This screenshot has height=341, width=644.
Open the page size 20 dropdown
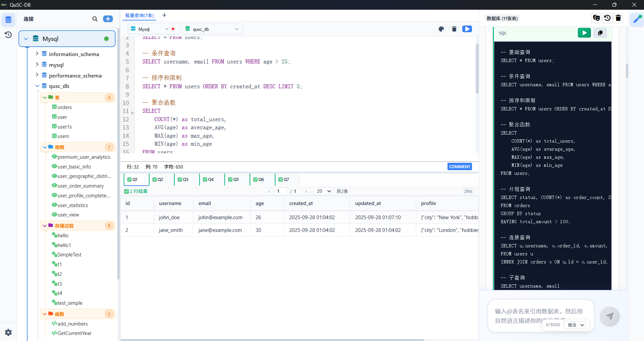point(324,191)
